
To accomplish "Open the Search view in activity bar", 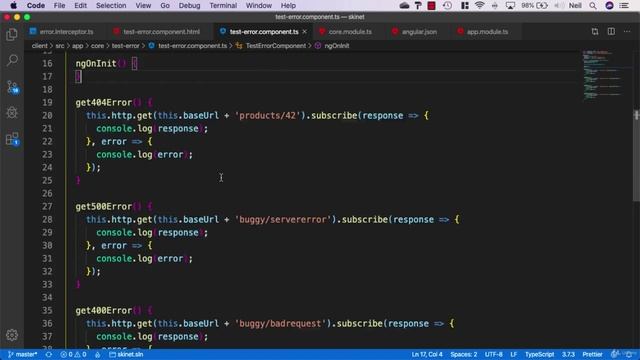I will (12, 60).
